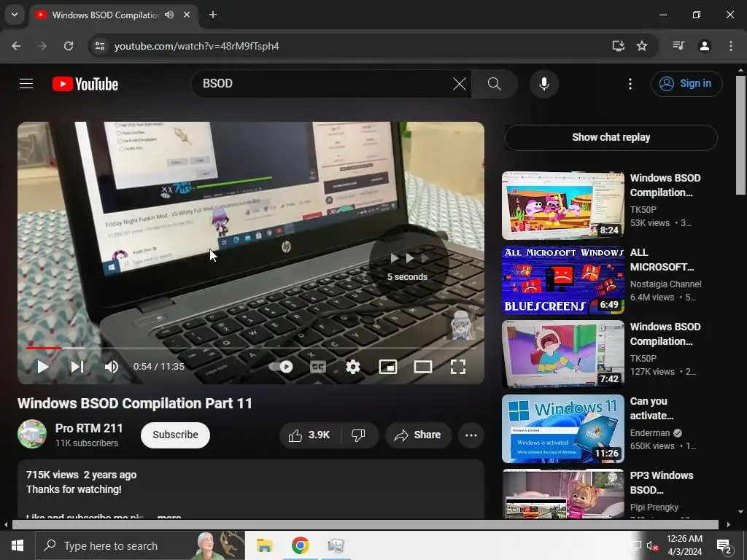
Task: Go to YouTube home via logo
Action: [85, 84]
